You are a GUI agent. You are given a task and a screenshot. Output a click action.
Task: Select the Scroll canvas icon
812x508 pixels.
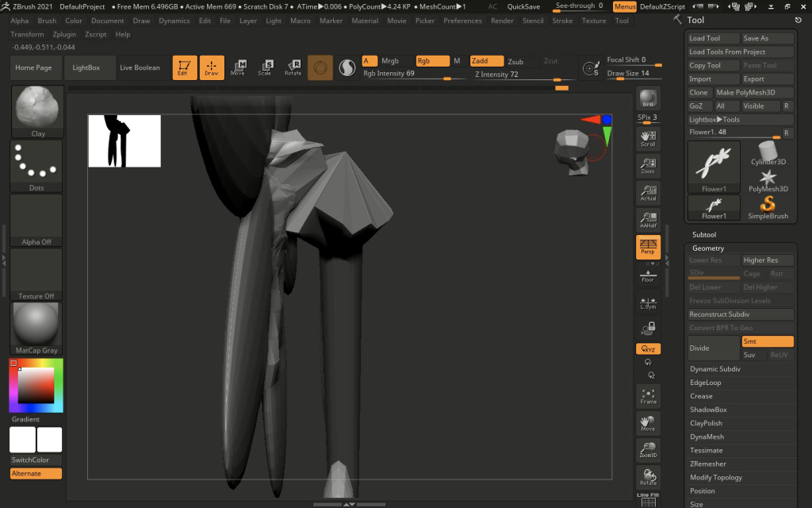(648, 139)
